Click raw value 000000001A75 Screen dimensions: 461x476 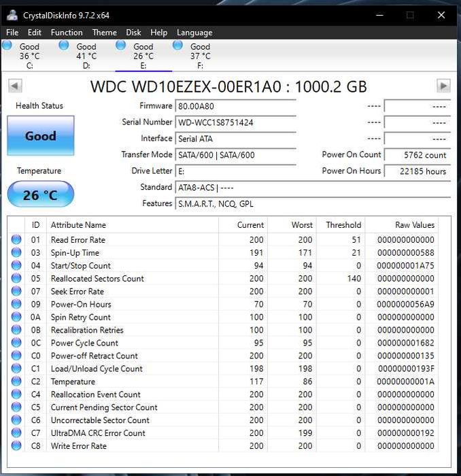pos(405,266)
